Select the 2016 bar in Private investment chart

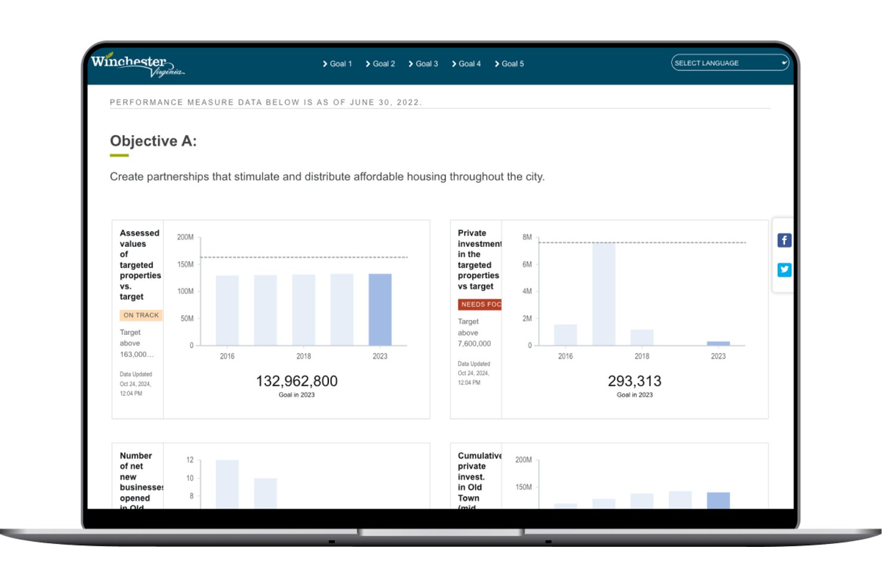click(x=566, y=335)
